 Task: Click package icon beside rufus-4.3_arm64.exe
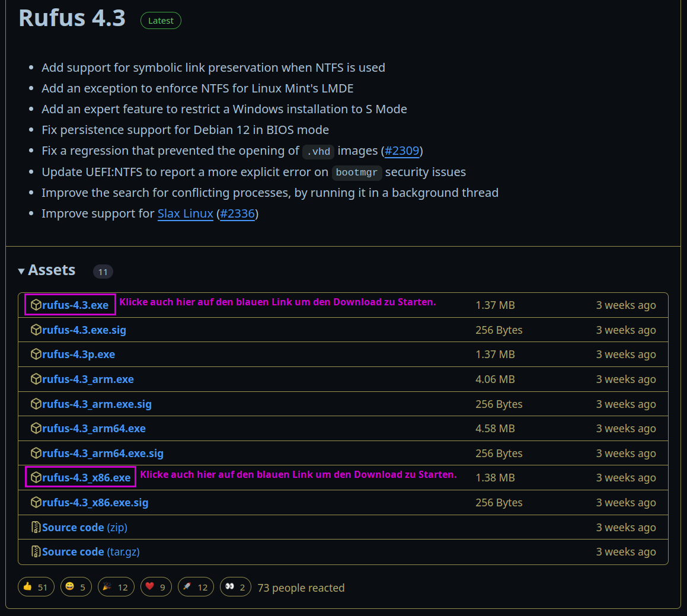[x=36, y=429]
